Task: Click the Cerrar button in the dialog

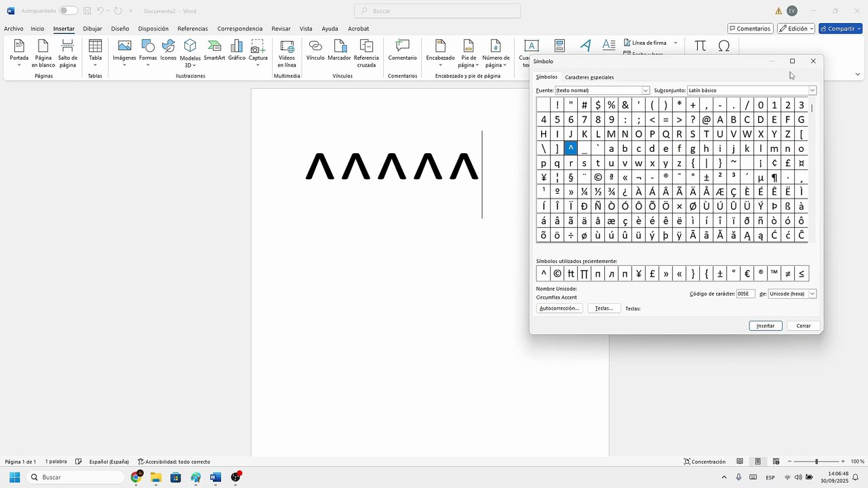Action: point(804,326)
